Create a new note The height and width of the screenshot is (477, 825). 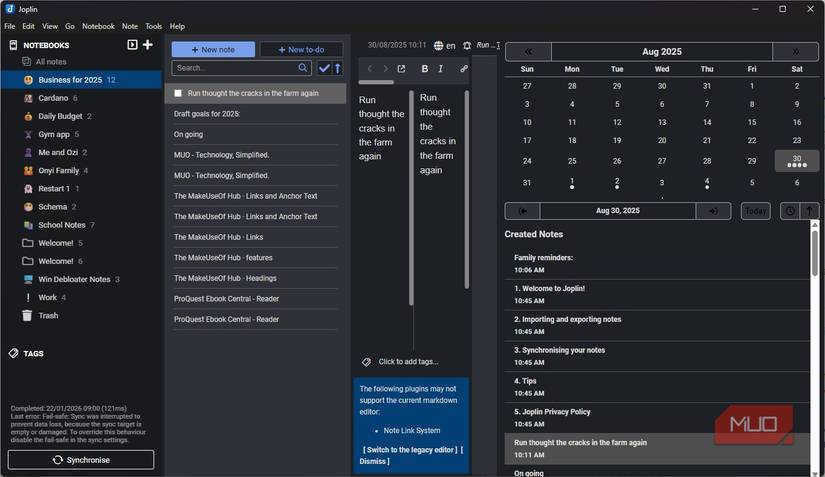[x=213, y=49]
